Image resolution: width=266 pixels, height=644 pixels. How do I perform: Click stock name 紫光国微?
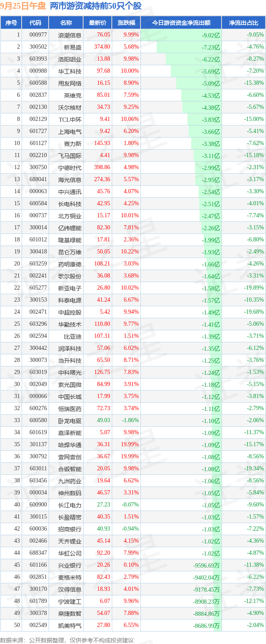coord(70,385)
